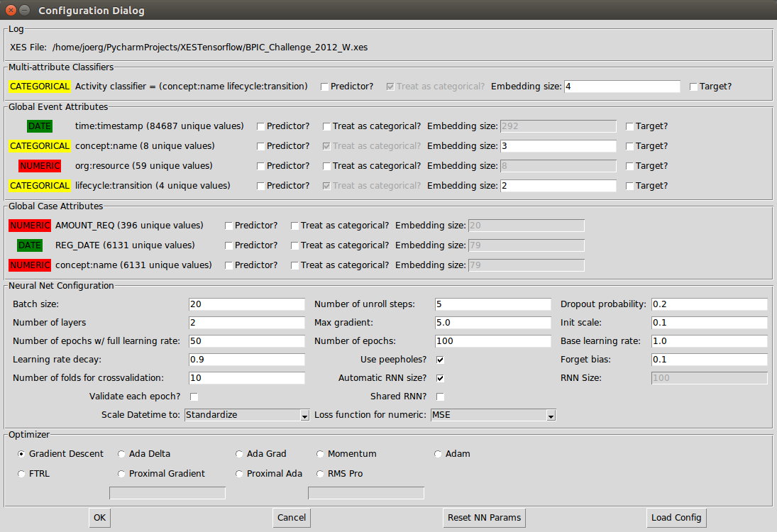Pick the Proximal Gradient optimizer

tap(122, 474)
